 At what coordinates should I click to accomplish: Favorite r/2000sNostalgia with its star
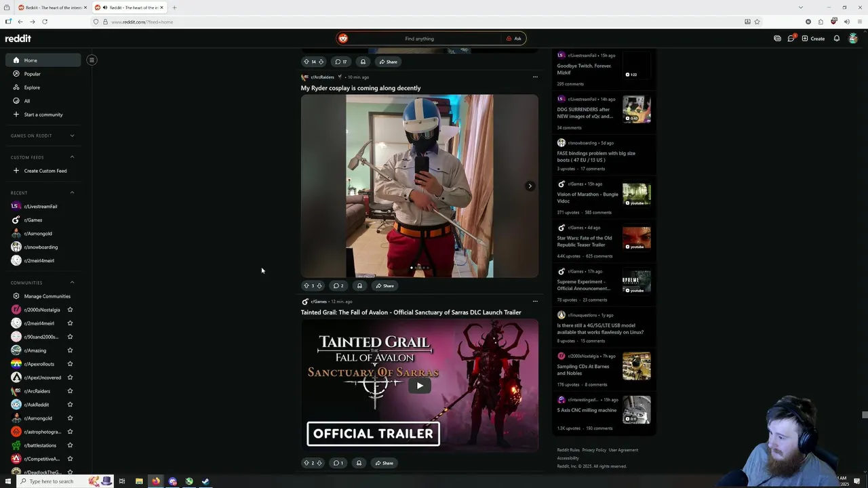(x=70, y=310)
